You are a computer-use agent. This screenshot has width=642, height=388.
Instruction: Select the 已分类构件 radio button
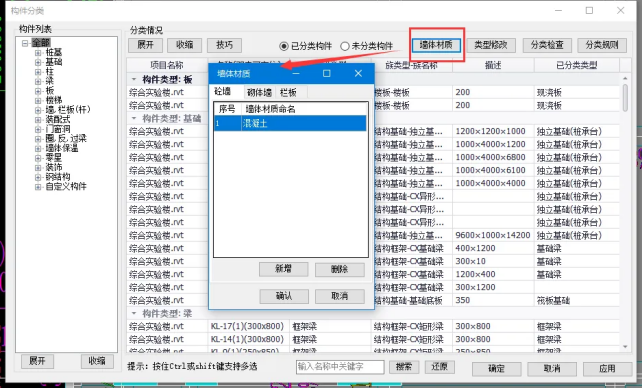[284, 46]
